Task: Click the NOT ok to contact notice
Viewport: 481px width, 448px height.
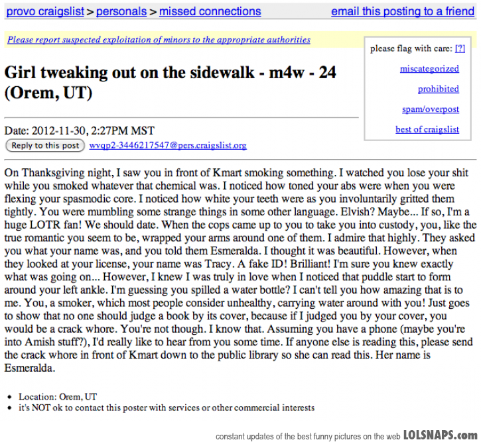Action: [x=167, y=408]
